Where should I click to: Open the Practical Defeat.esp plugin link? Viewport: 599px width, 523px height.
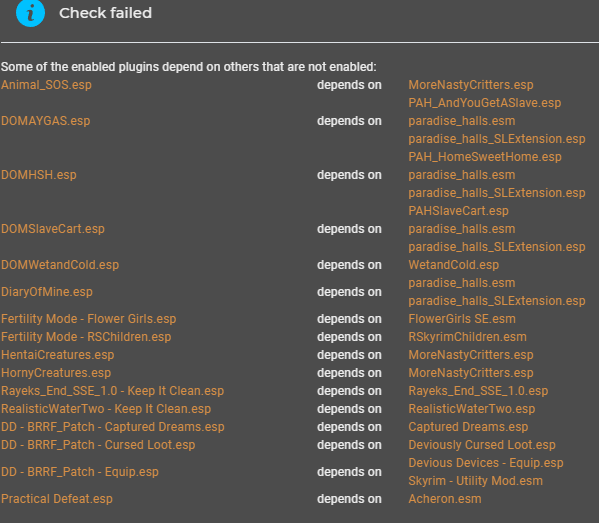tap(57, 499)
